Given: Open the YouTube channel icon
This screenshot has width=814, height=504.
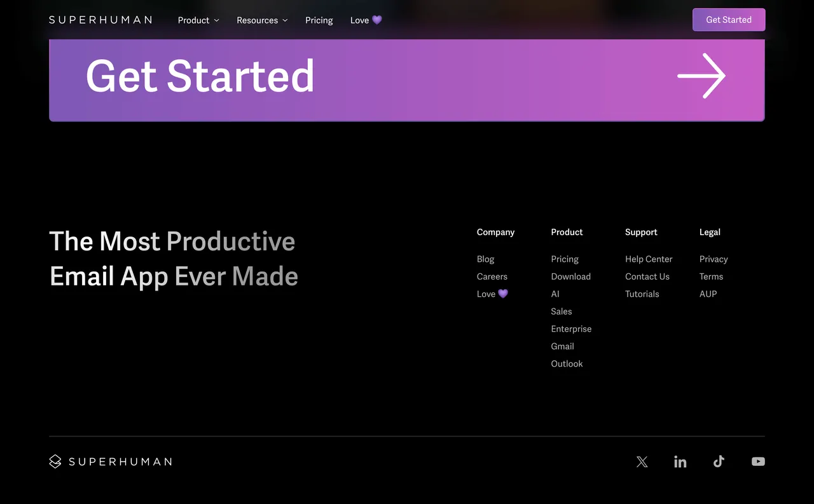Looking at the screenshot, I should pyautogui.click(x=758, y=461).
